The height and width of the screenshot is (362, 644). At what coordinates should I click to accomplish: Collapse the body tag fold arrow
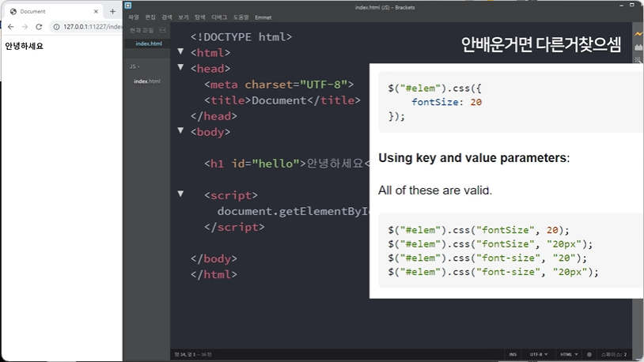(x=180, y=130)
